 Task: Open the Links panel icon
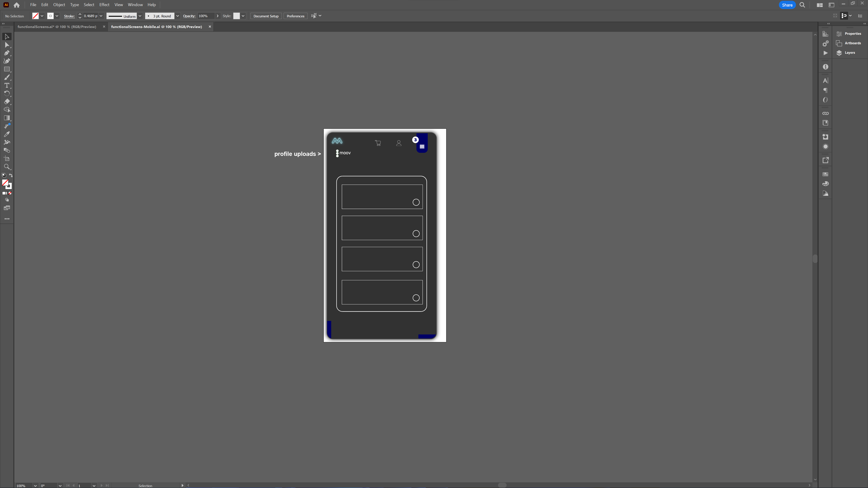coord(825,113)
